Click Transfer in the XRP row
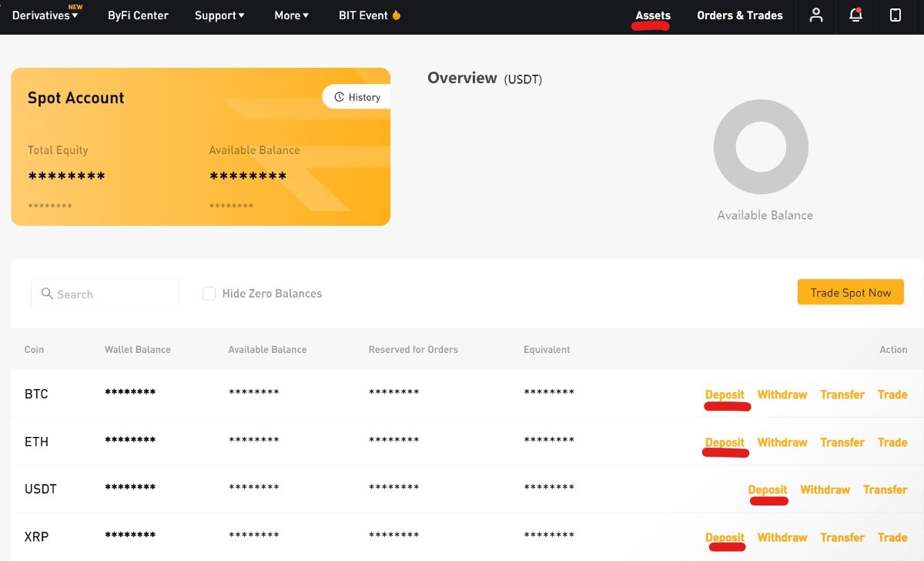The image size is (924, 561). click(x=842, y=537)
